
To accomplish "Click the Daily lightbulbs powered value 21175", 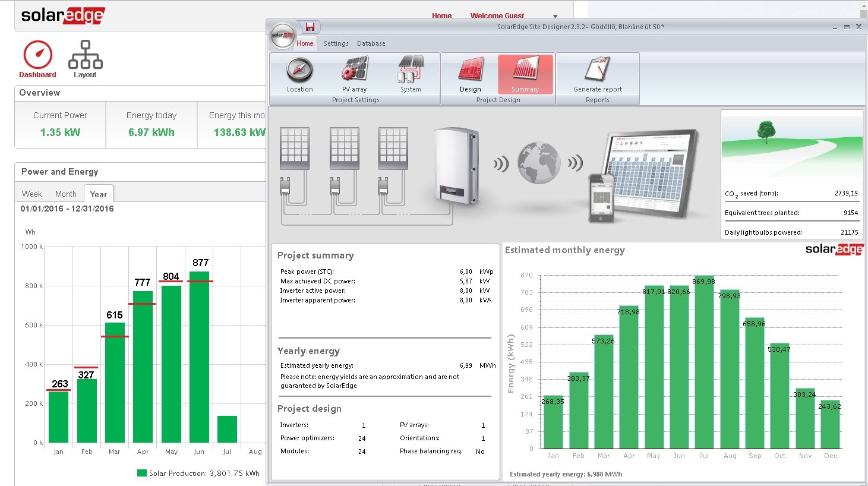I will [850, 232].
